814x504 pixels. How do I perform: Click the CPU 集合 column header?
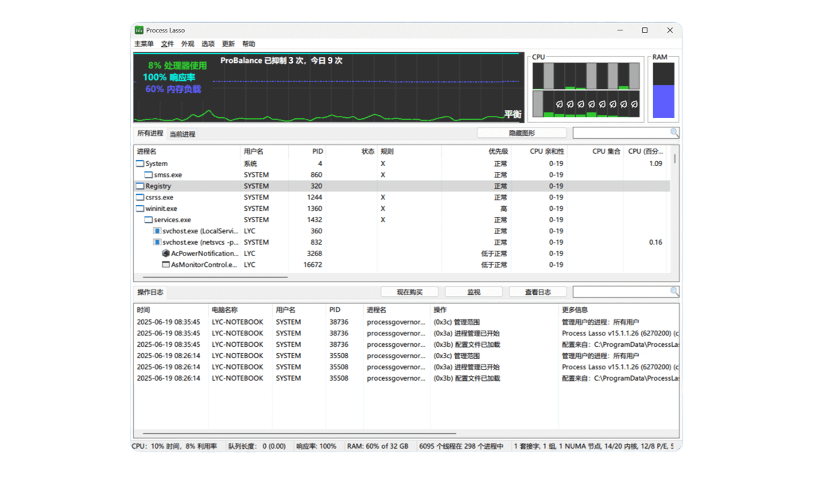[595, 151]
